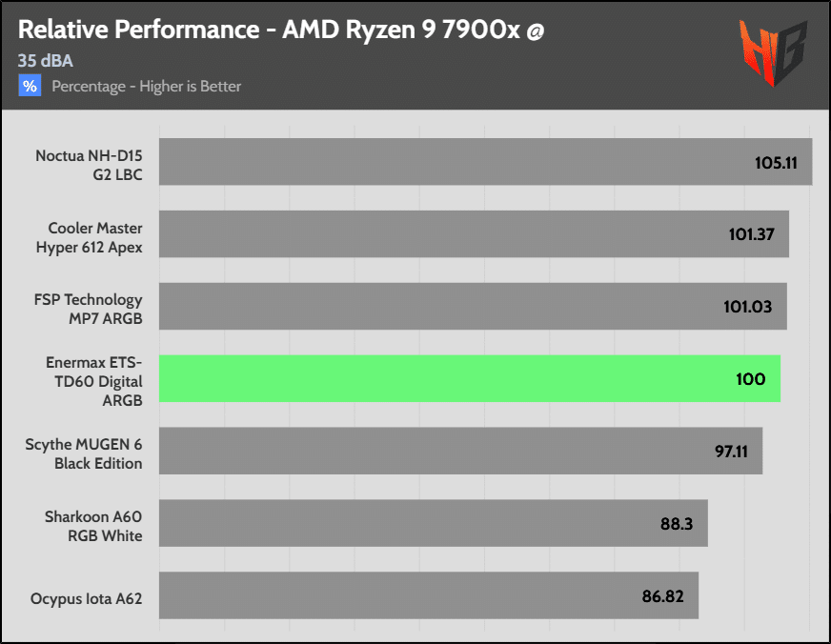Select the Scythe MUGEN 6 Black Edition bar
Screen dimensions: 831x644
click(x=460, y=451)
